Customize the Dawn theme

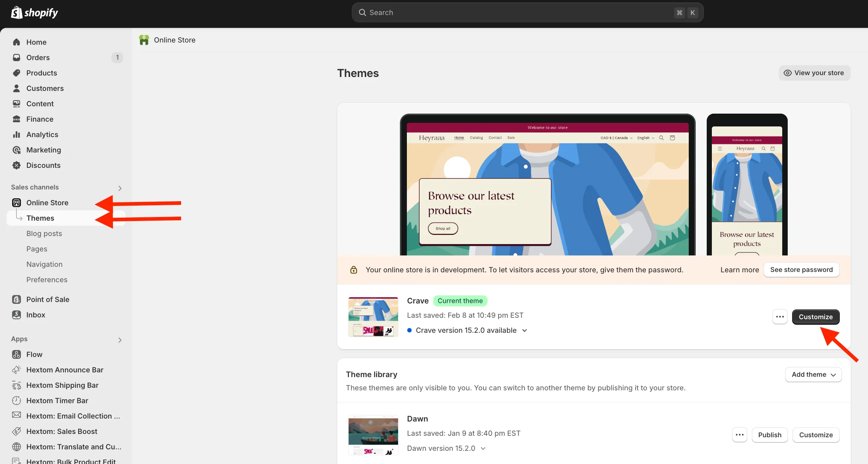[x=816, y=435]
